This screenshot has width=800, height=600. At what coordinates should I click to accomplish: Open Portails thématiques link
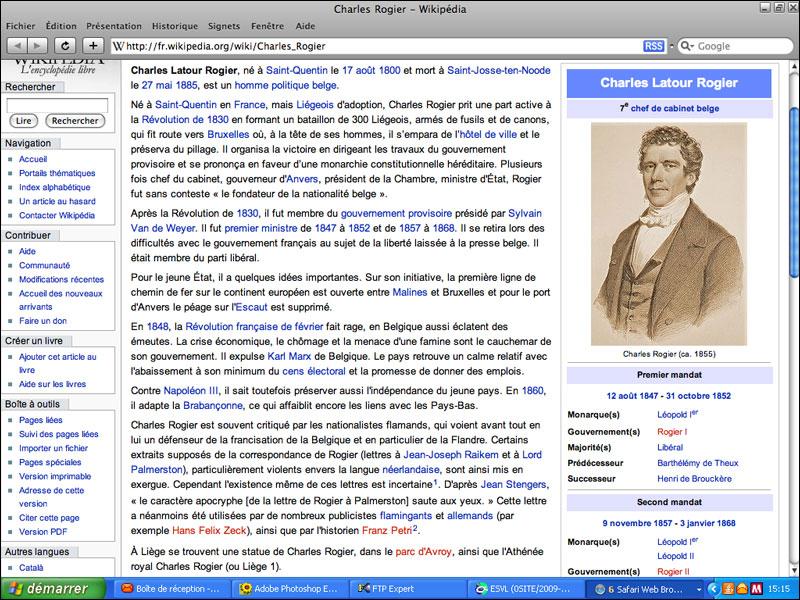[x=57, y=173]
